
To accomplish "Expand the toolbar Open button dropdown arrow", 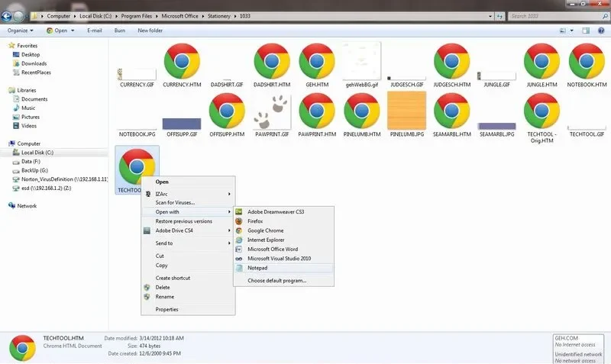I will point(73,31).
